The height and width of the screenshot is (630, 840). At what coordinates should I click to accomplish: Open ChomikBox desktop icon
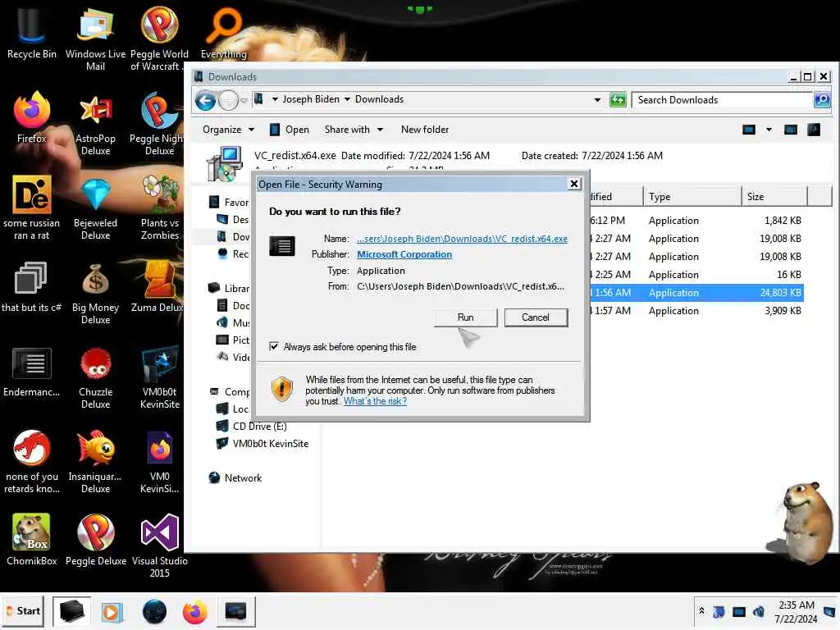tap(32, 540)
